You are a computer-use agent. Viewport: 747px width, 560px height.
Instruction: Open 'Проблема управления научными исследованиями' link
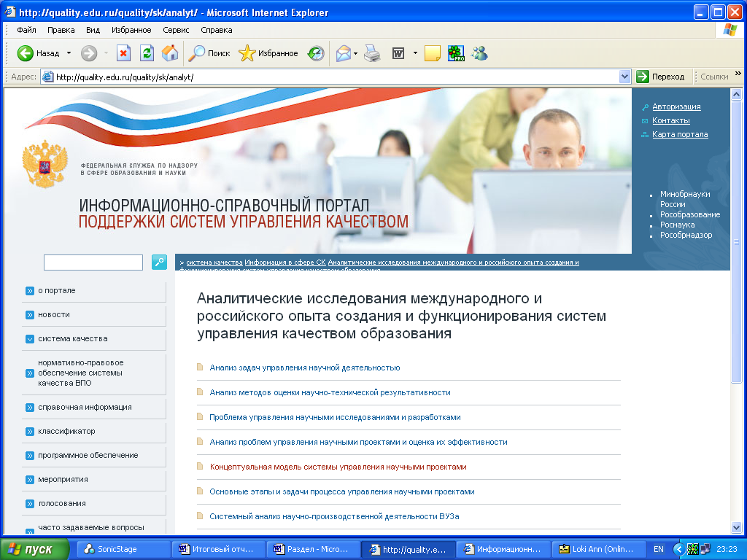(x=335, y=417)
